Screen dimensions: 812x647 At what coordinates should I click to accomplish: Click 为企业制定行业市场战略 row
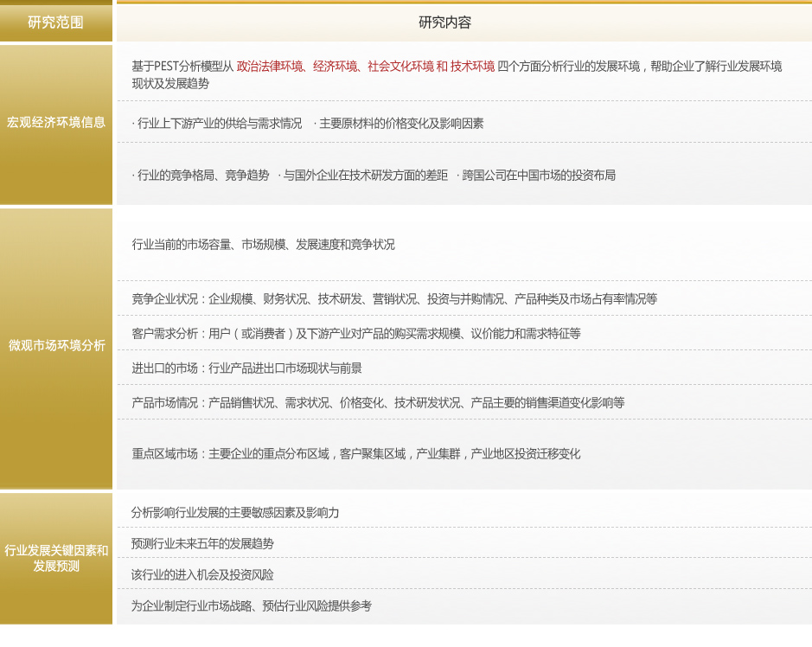click(x=464, y=606)
